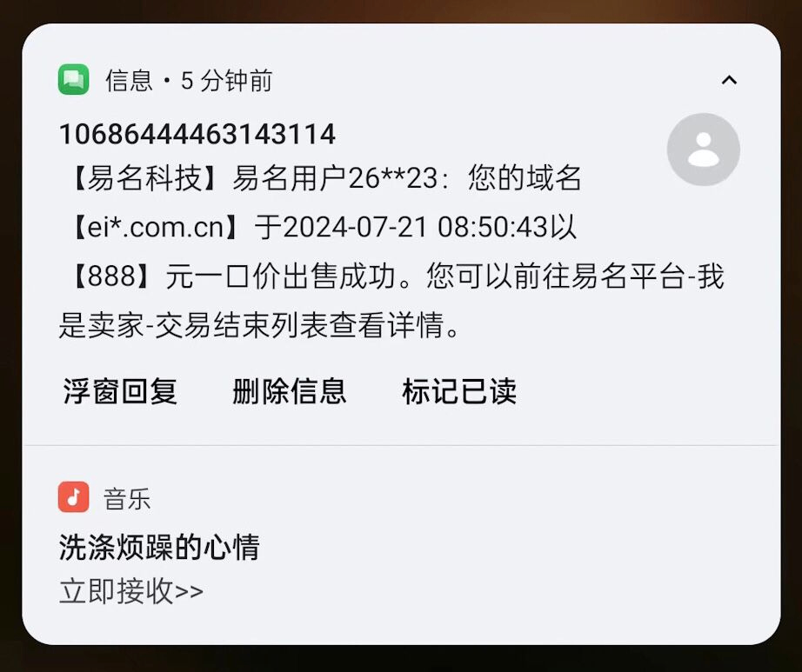Tap last message line 是卖家-交易结束列表查看详情
The width and height of the screenshot is (802, 672).
click(x=260, y=325)
